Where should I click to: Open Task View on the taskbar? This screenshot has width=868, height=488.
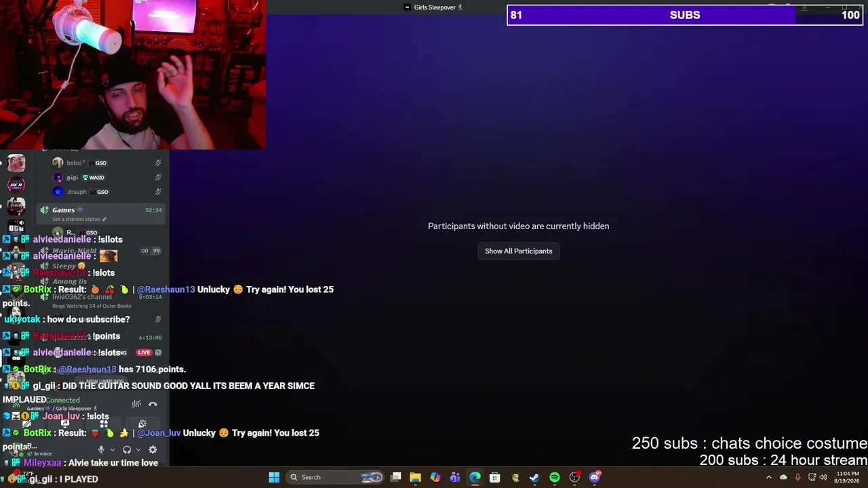point(396,477)
